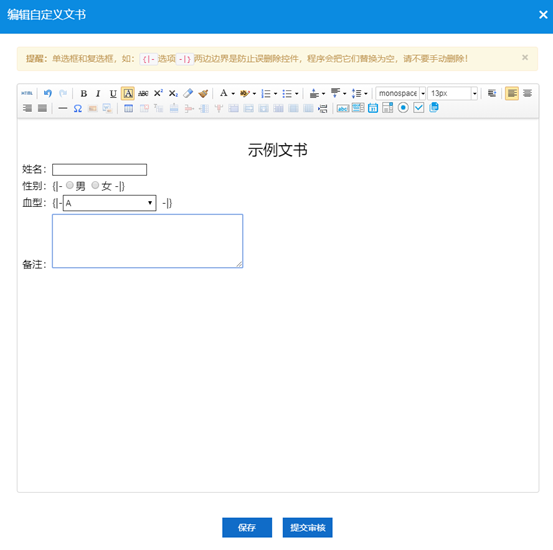553x550 pixels.
Task: Click the 示例文书 document title
Action: pos(278,150)
